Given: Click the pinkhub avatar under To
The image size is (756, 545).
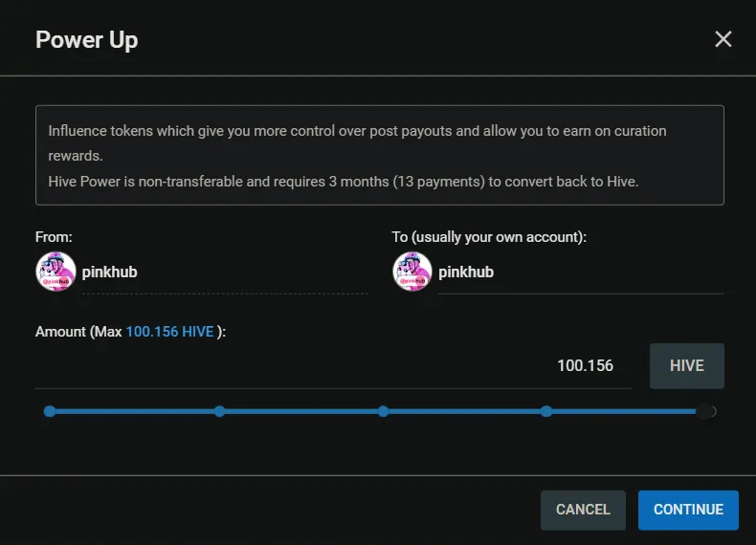Looking at the screenshot, I should point(412,272).
